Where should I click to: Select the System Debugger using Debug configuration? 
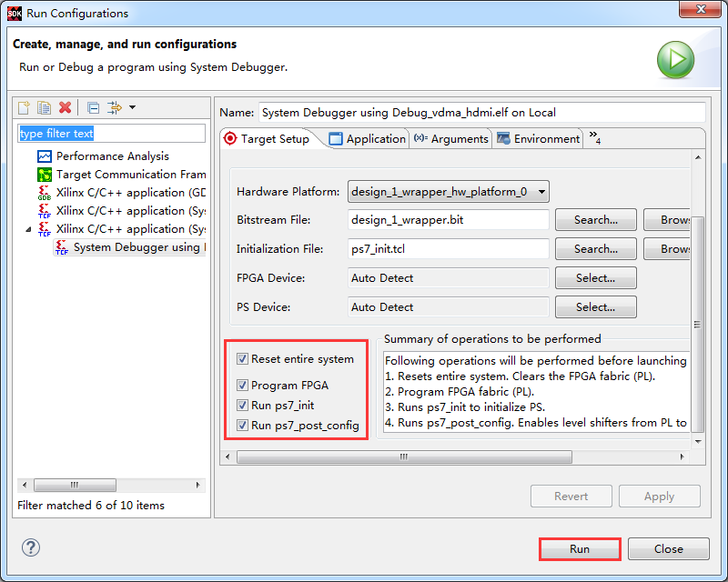139,247
